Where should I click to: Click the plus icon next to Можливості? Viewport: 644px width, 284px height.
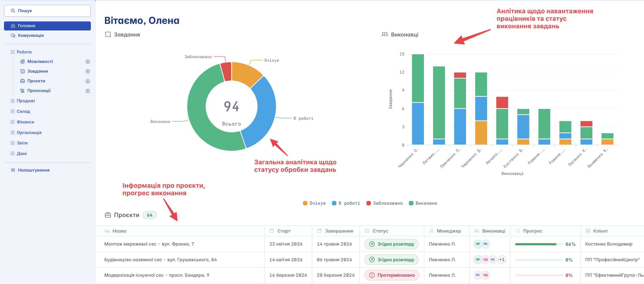(x=88, y=62)
